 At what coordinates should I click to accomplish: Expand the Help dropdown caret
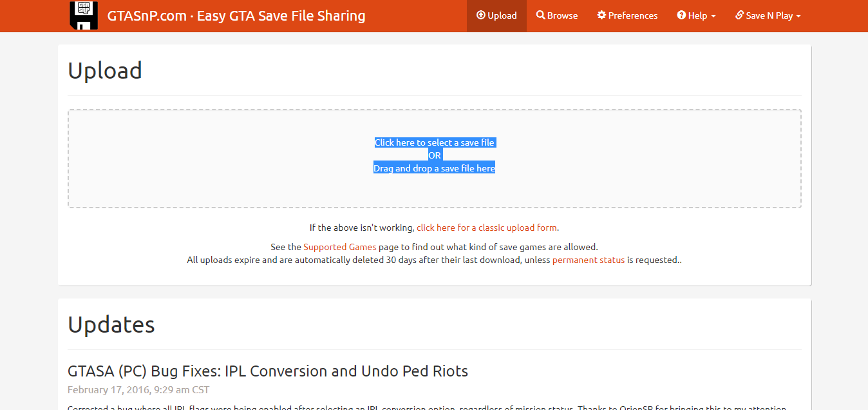pos(713,16)
